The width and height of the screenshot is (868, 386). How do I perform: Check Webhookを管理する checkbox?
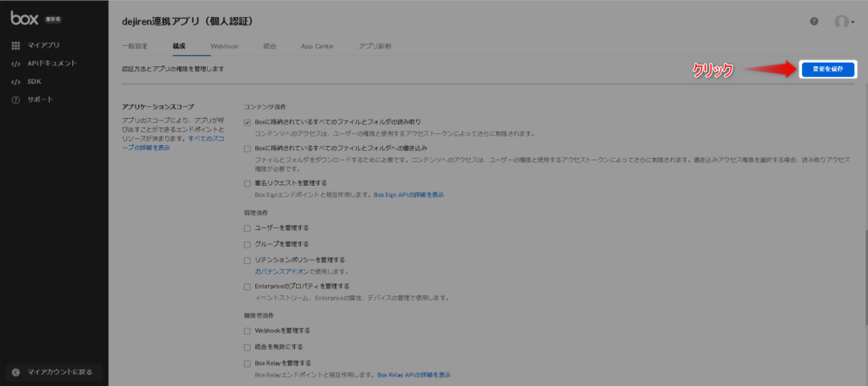click(248, 331)
